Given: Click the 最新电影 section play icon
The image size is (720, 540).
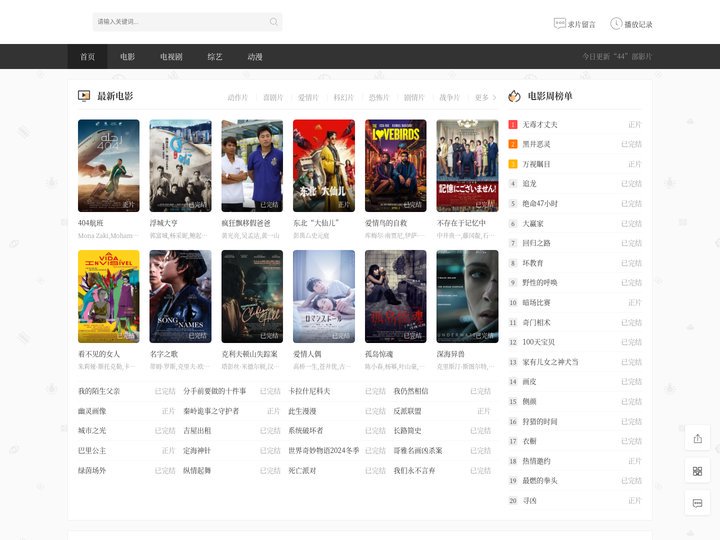Looking at the screenshot, I should [84, 96].
